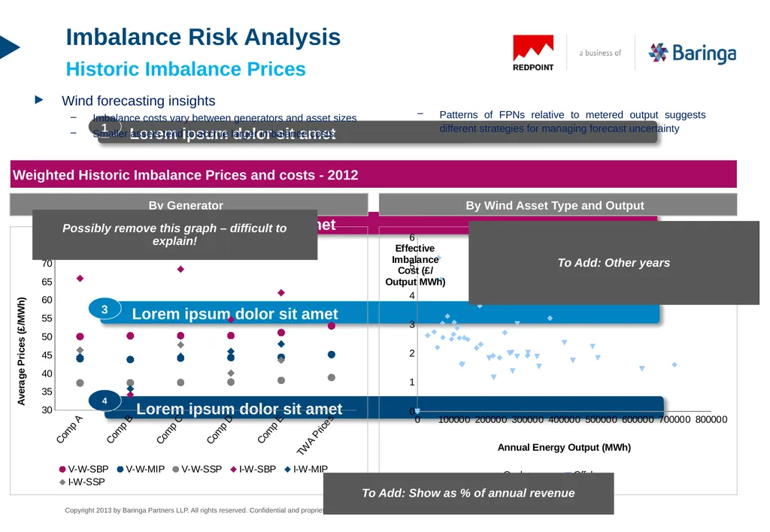This screenshot has height=532, width=770.
Task: Click the Comp B axis label
Action: tap(120, 429)
